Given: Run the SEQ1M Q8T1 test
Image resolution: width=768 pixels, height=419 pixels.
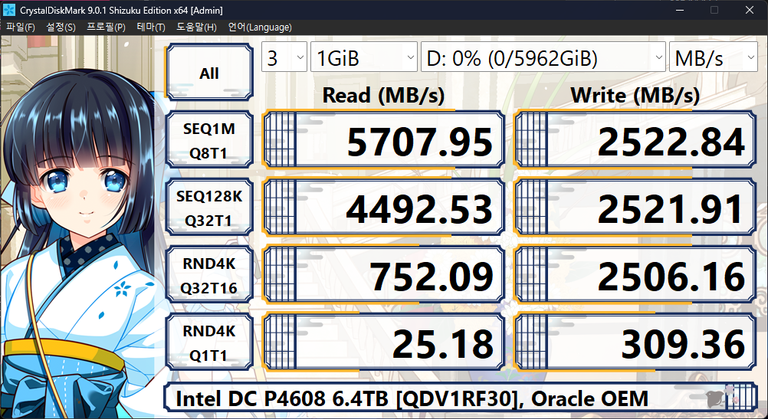Looking at the screenshot, I should (209, 140).
